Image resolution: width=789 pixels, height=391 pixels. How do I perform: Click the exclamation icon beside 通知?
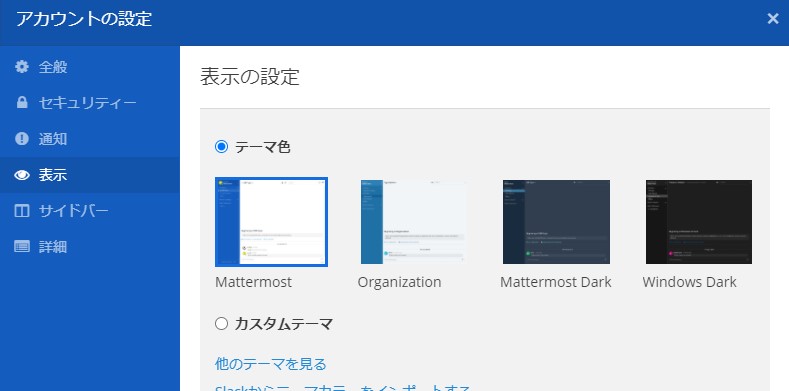pos(22,139)
